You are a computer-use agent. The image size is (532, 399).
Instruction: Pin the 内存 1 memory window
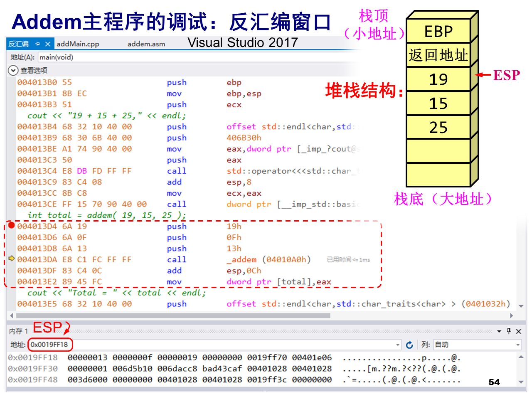pyautogui.click(x=509, y=331)
